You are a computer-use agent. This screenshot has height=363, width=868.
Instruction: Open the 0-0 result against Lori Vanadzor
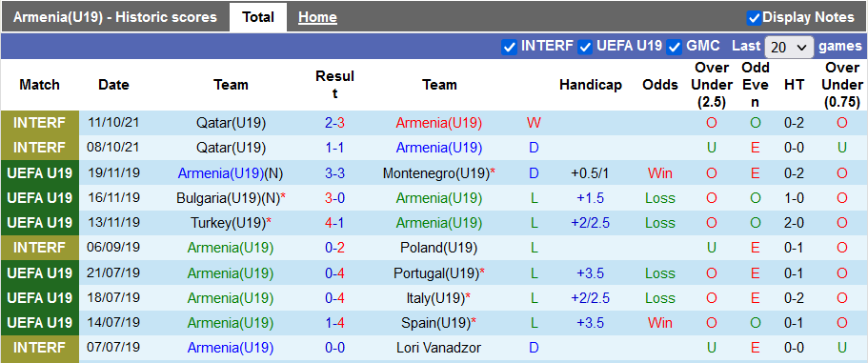point(335,348)
